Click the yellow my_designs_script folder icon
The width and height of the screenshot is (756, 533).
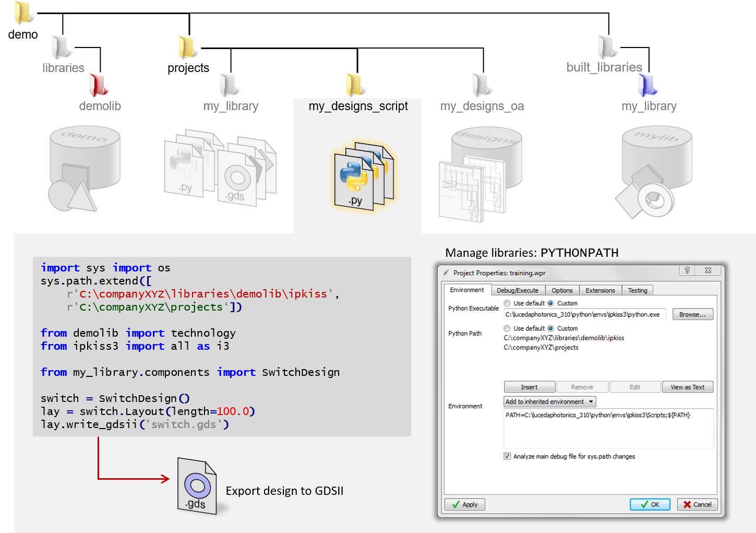pos(356,85)
